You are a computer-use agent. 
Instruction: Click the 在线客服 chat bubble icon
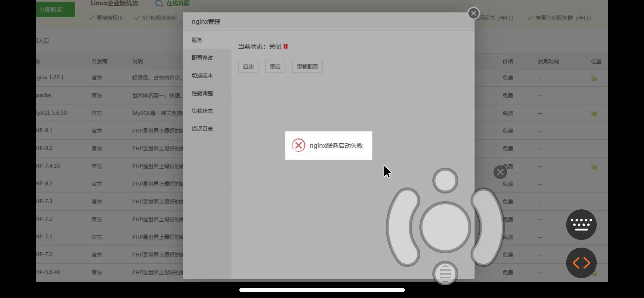159,3
